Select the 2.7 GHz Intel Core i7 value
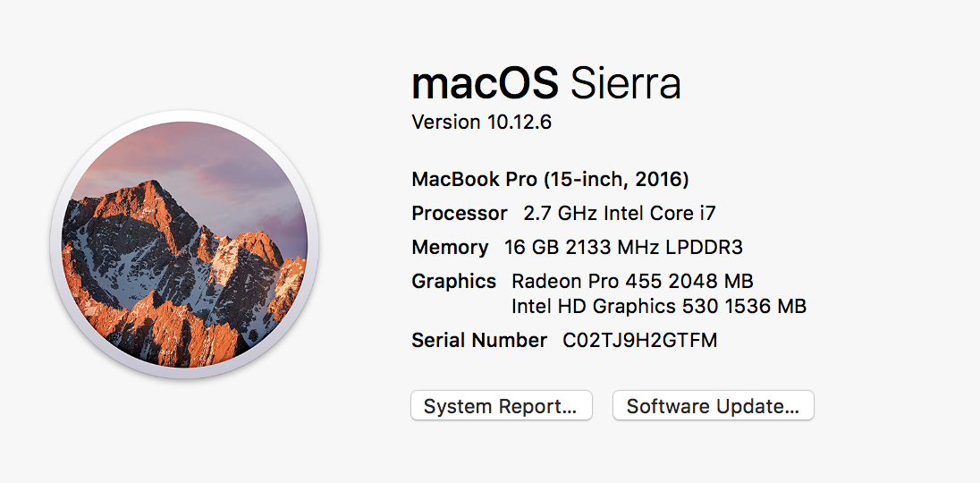 [619, 214]
